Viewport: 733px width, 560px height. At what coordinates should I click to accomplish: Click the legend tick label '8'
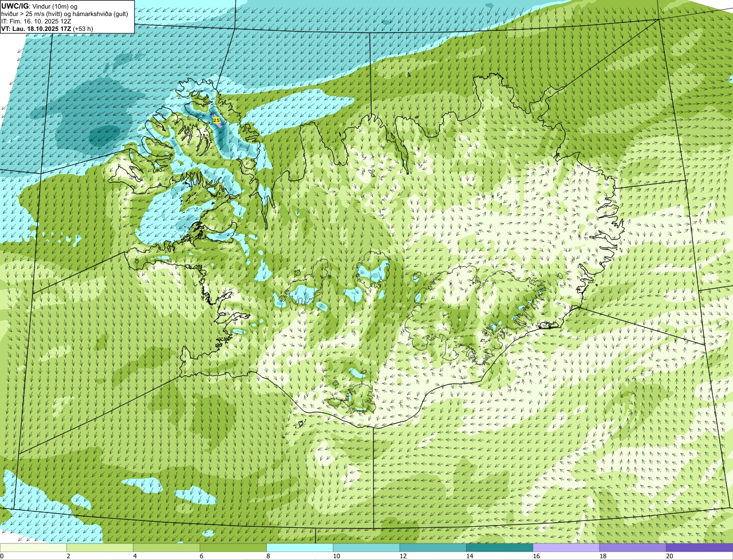(268, 556)
